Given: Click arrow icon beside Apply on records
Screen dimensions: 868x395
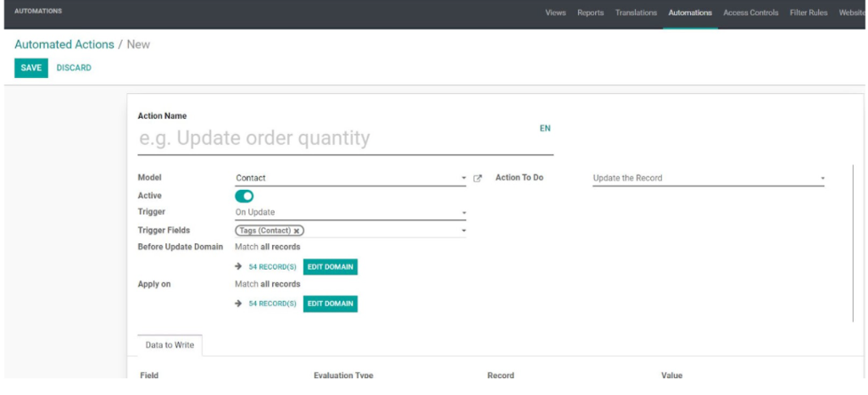Looking at the screenshot, I should click(239, 303).
